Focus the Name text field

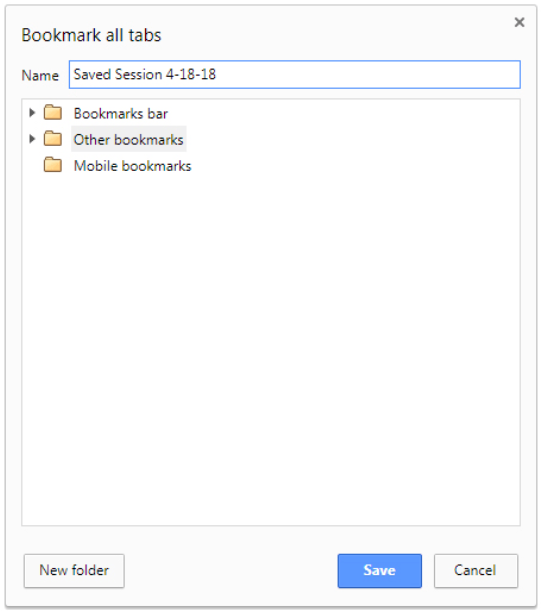[295, 75]
